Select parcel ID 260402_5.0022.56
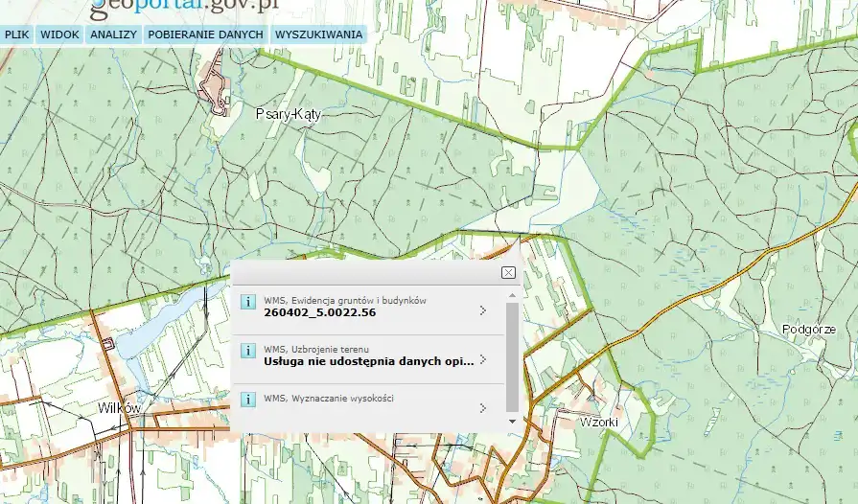This screenshot has height=504, width=858. click(x=319, y=312)
